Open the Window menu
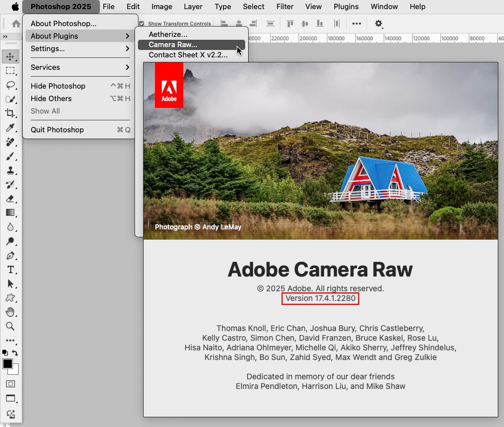Screen dimensions: 504x427 click(384, 6)
